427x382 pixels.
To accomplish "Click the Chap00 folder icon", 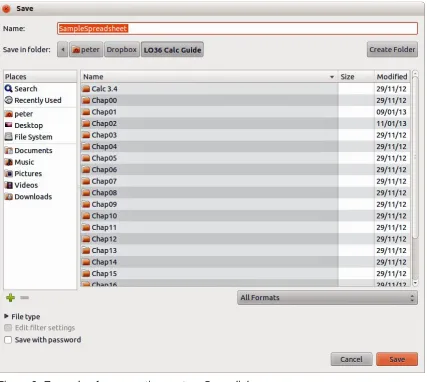I will click(86, 100).
